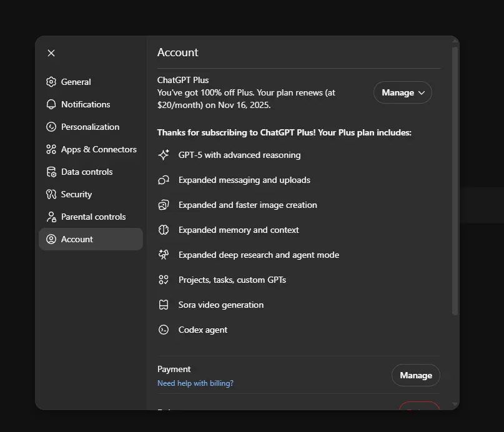Click the telescope deep research icon
The height and width of the screenshot is (432, 504).
tap(164, 255)
